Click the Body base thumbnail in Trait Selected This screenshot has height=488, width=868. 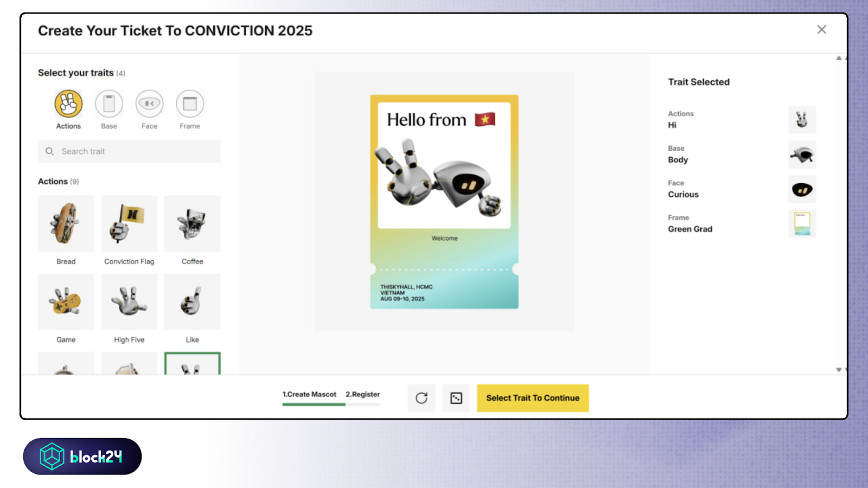tap(802, 155)
